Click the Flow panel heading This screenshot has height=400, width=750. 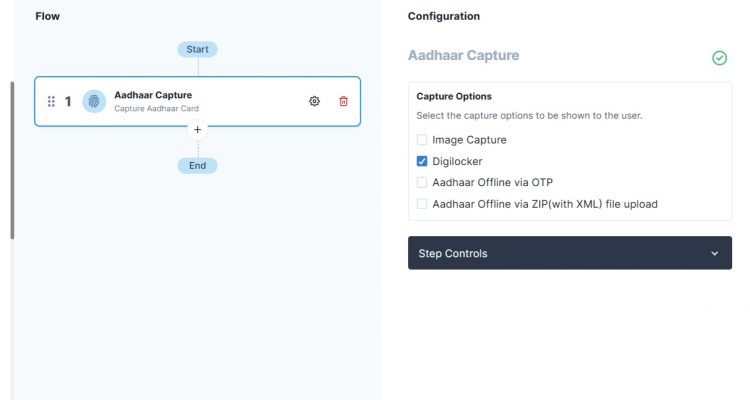coord(47,16)
